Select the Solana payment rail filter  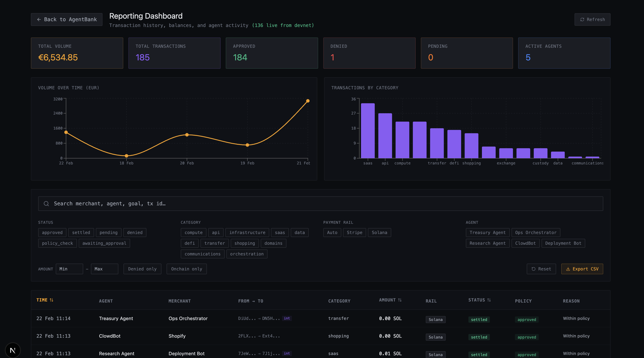(x=379, y=233)
